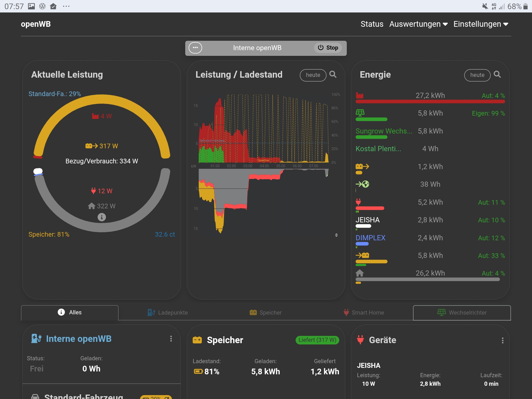Open three-dot menu of Interne openWB card
The height and width of the screenshot is (399, 532).
(x=171, y=338)
